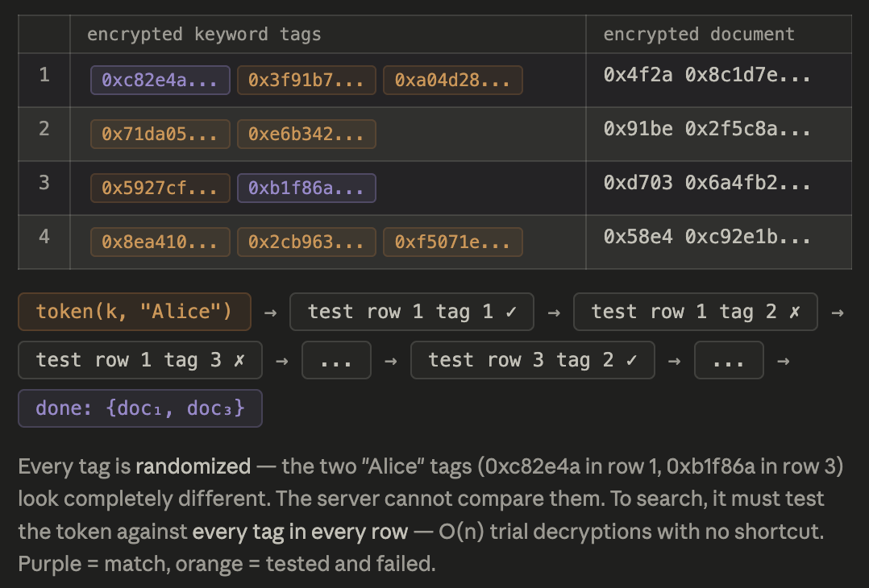Select the "test row 1 tag 1 ✓" step
Screen dimensions: 869x588
411,312
